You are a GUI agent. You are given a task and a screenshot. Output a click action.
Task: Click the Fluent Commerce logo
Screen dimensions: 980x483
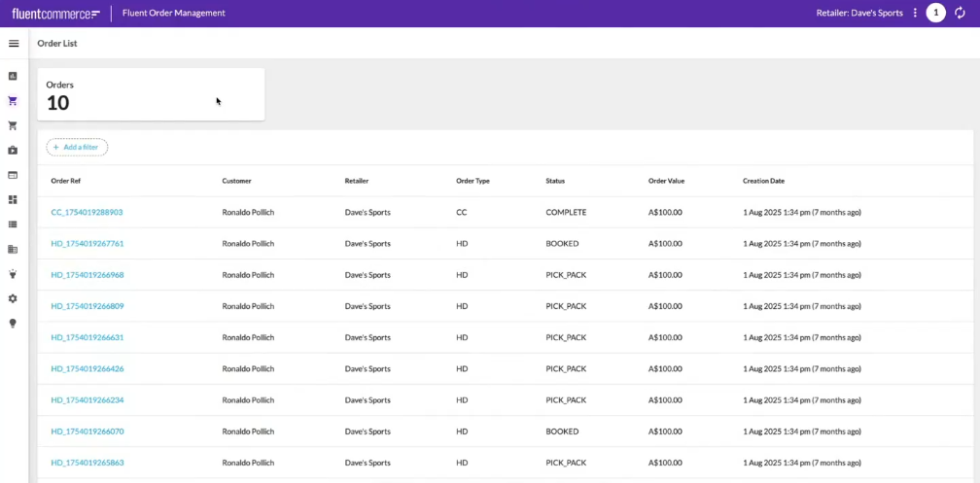(x=55, y=14)
